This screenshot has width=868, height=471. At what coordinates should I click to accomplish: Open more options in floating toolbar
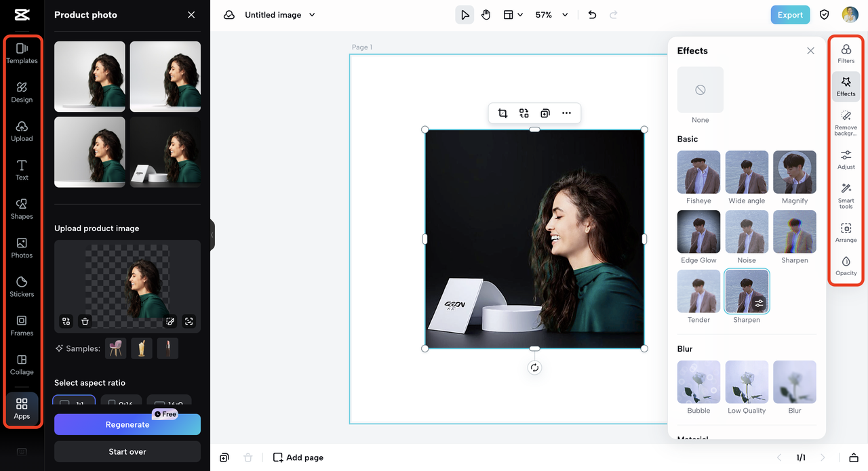coord(566,113)
